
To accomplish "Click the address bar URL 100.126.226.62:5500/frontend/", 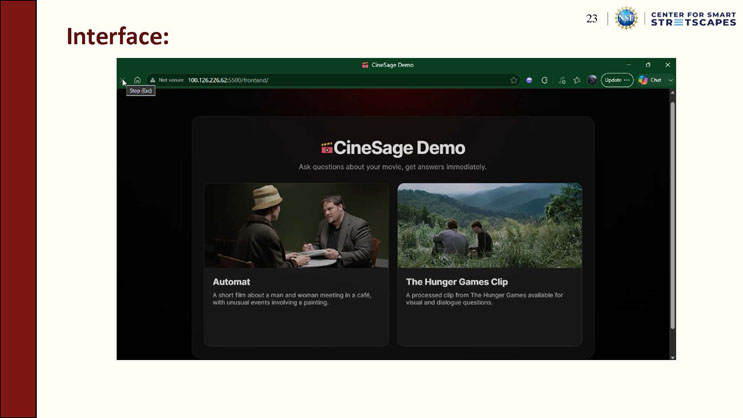I will click(228, 80).
